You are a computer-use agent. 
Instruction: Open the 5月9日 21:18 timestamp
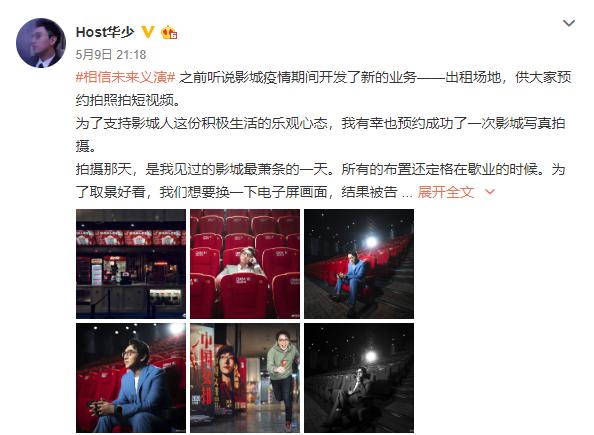(111, 55)
